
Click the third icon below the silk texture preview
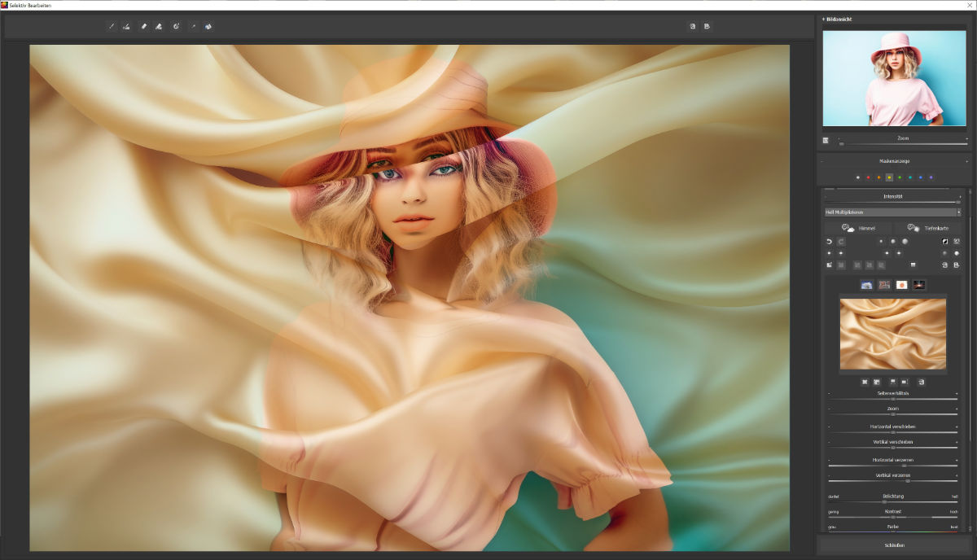pyautogui.click(x=893, y=381)
